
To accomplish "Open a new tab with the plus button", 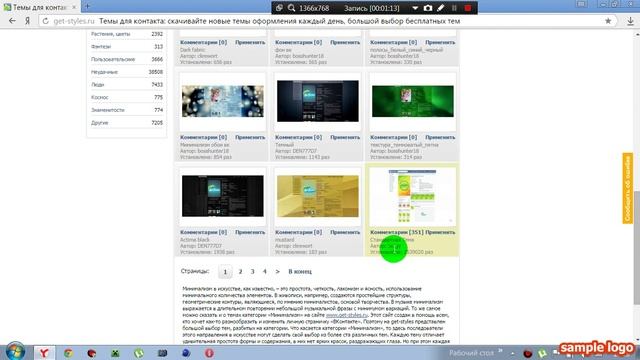I will (87, 7).
